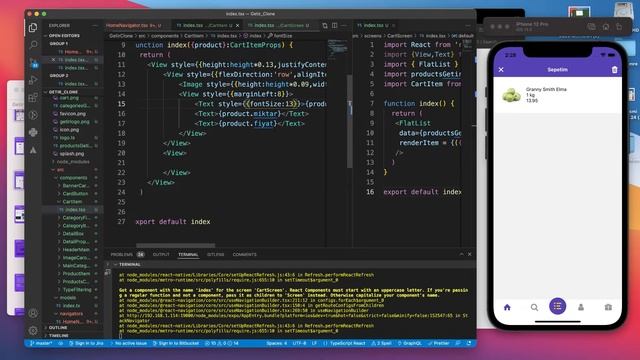This screenshot has height=360, width=640.
Task: Collapse the components folder in the explorer
Action: point(73,178)
